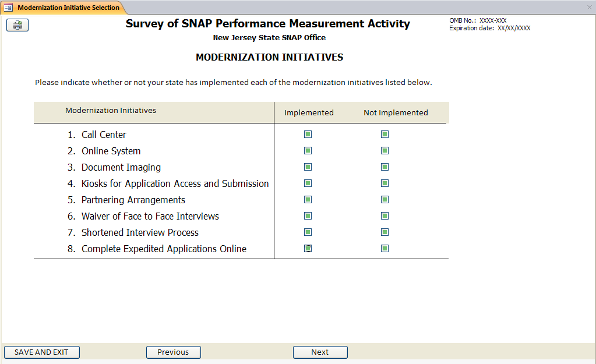
Task: Set Kiosks for Application Access as Not Implemented
Action: click(385, 183)
